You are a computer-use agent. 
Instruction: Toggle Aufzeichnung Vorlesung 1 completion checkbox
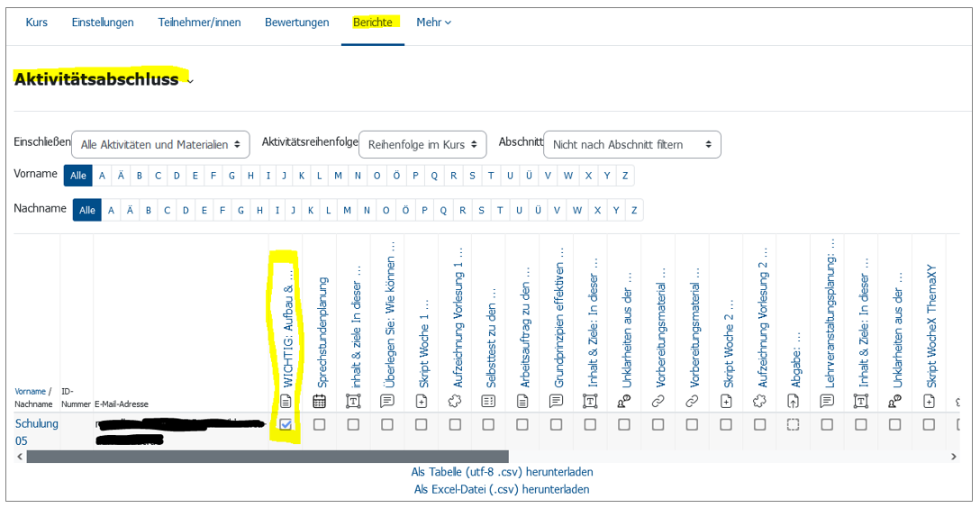pos(455,424)
